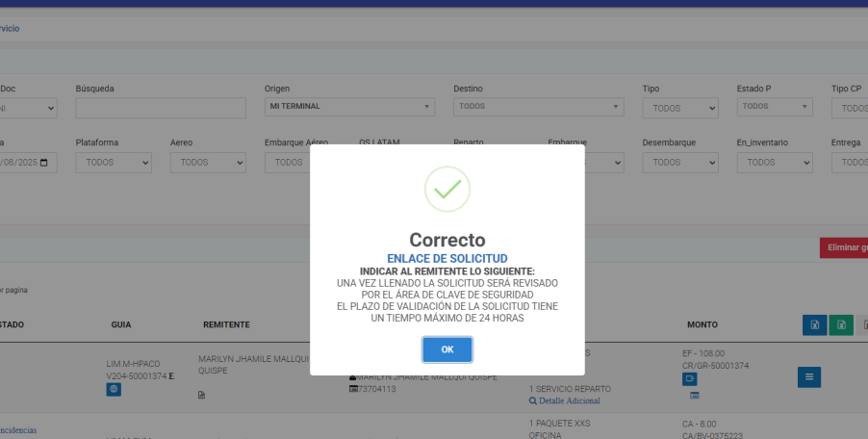Open the Desembarque dropdown
The width and height of the screenshot is (868, 439).
click(679, 163)
